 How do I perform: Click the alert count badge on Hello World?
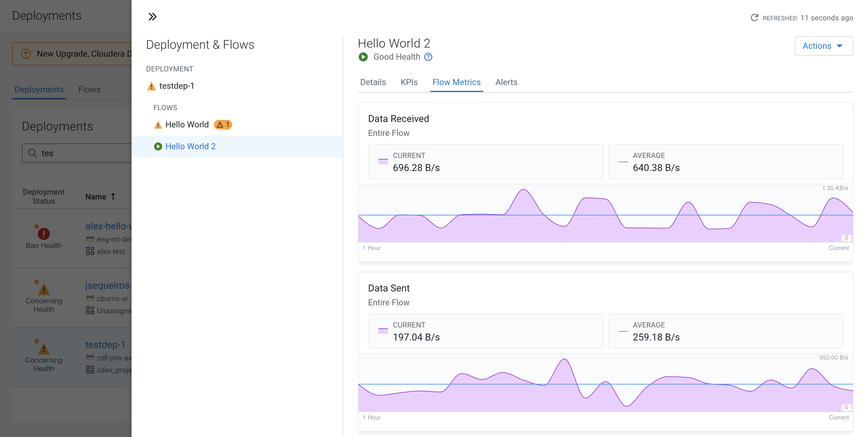coord(223,124)
